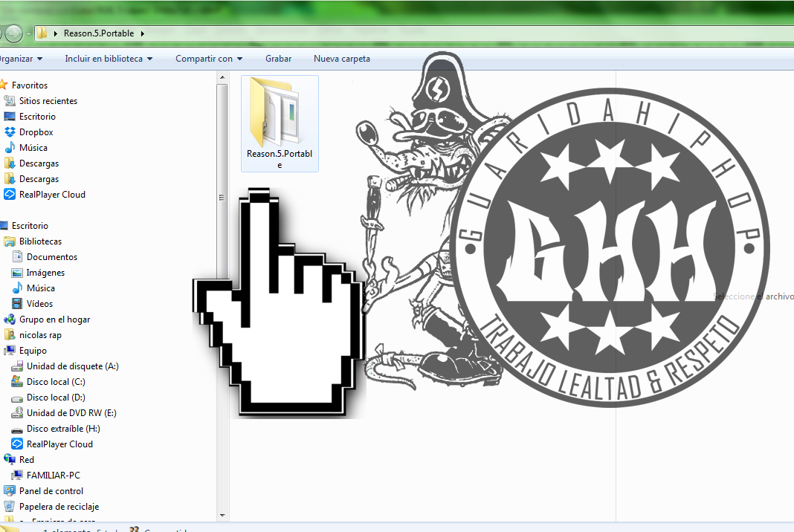Screen dimensions: 794x532
Task: Select Papelera de reciclaje label
Action: point(59,507)
